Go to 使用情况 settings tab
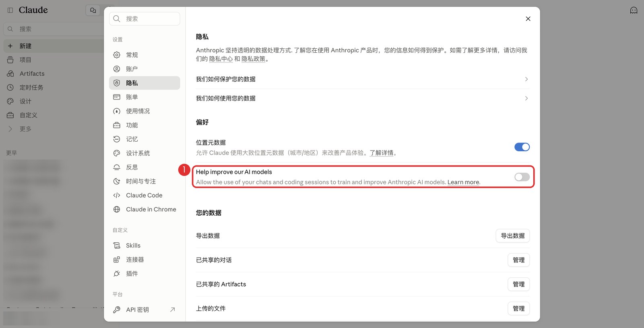 [x=144, y=111]
